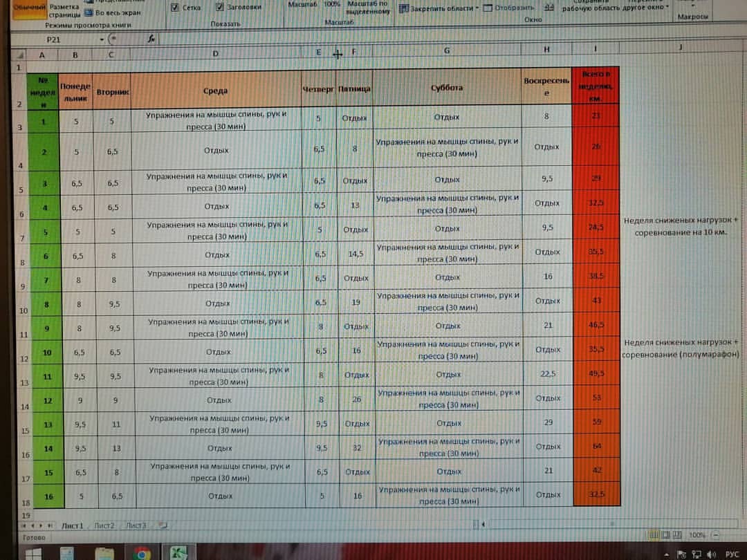Click the network tray icon
747x560 pixels.
(x=697, y=554)
